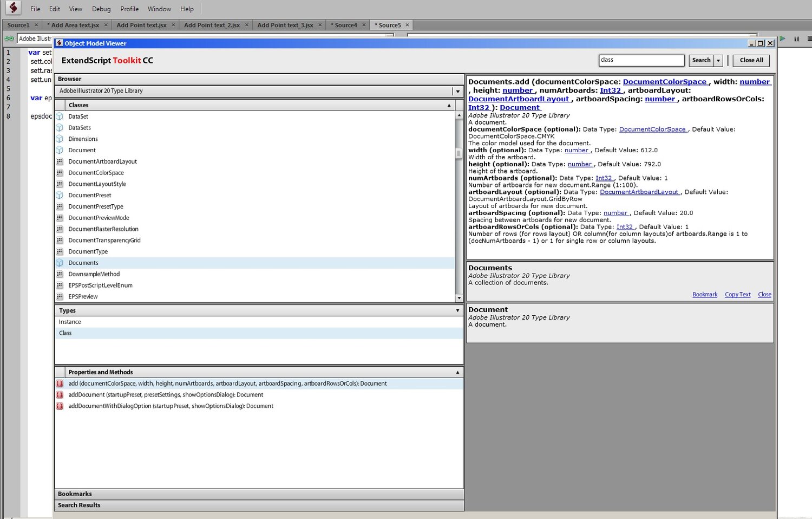Open the File menu
This screenshot has height=519, width=812.
point(35,9)
